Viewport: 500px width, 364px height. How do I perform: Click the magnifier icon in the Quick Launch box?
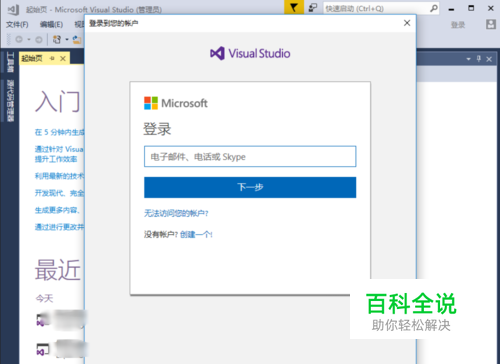[x=434, y=8]
